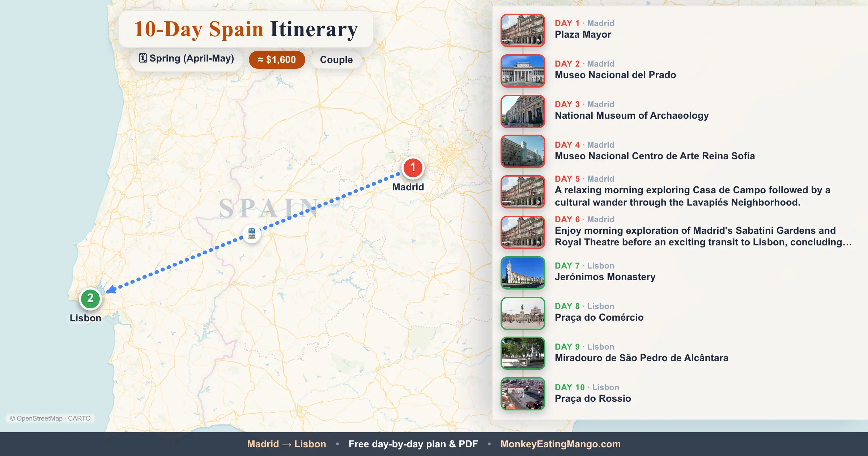
Task: Open the Day 5 Madrid thumbnail
Action: click(x=523, y=192)
